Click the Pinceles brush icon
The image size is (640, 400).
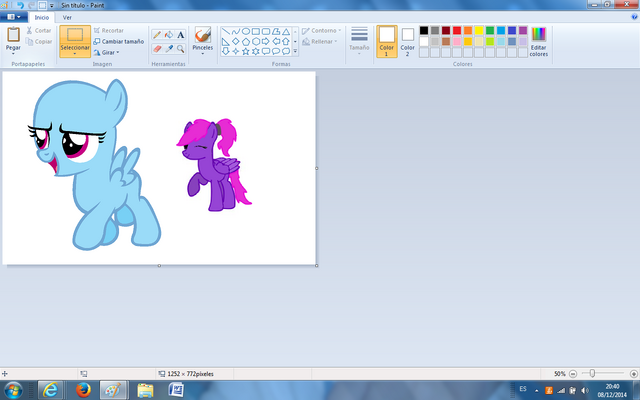coord(202,35)
